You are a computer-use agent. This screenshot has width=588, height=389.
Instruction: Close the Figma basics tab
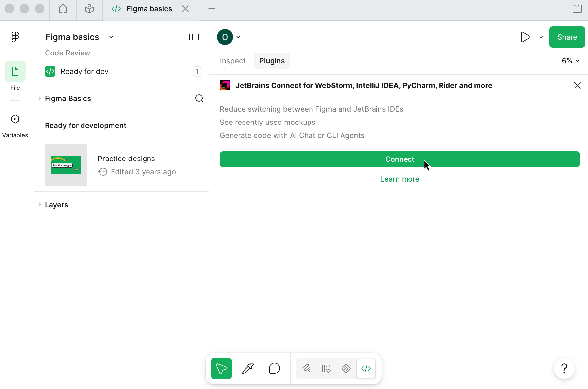click(x=185, y=9)
